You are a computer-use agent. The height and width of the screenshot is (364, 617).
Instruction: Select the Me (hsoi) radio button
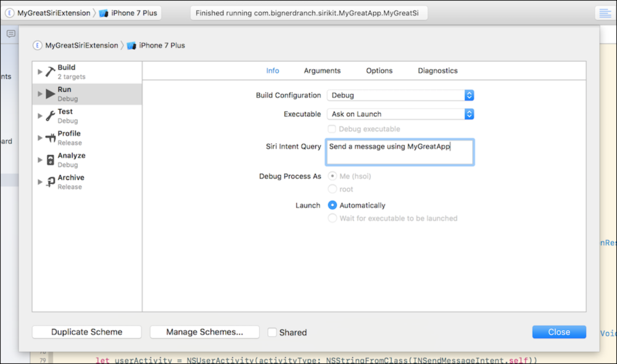332,176
